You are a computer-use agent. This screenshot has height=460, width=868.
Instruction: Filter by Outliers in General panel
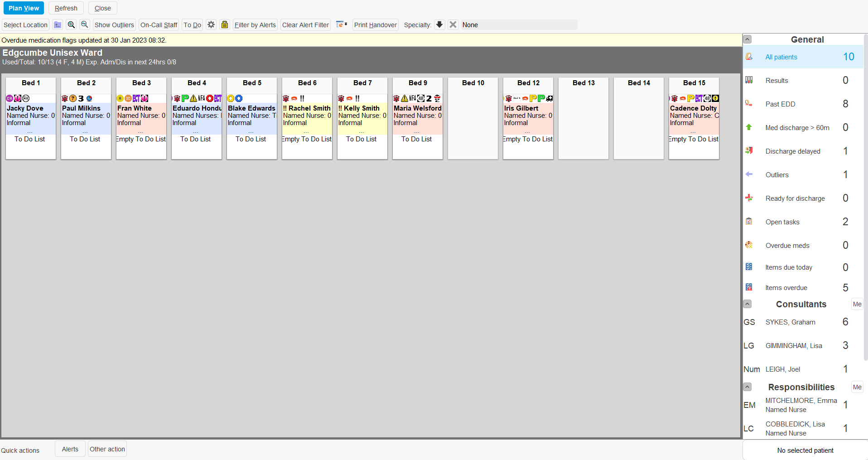[x=803, y=175]
